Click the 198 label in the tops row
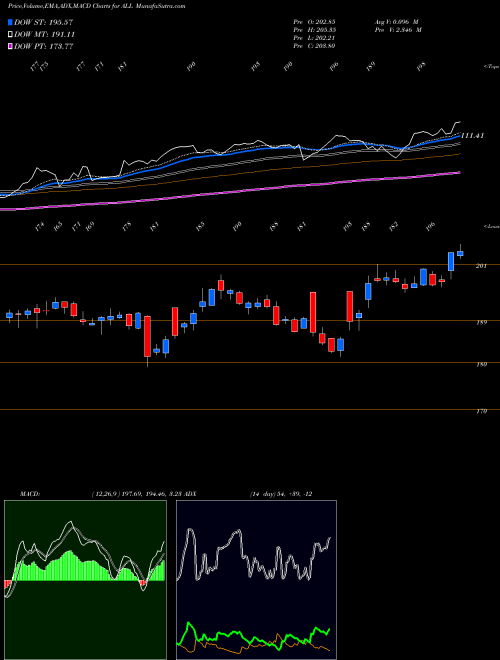 [421, 67]
